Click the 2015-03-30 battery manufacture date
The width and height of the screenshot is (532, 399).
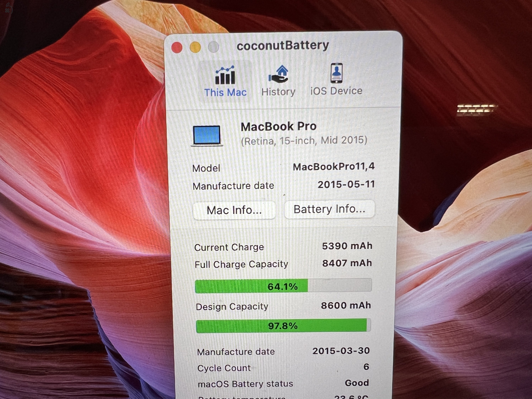click(x=341, y=351)
